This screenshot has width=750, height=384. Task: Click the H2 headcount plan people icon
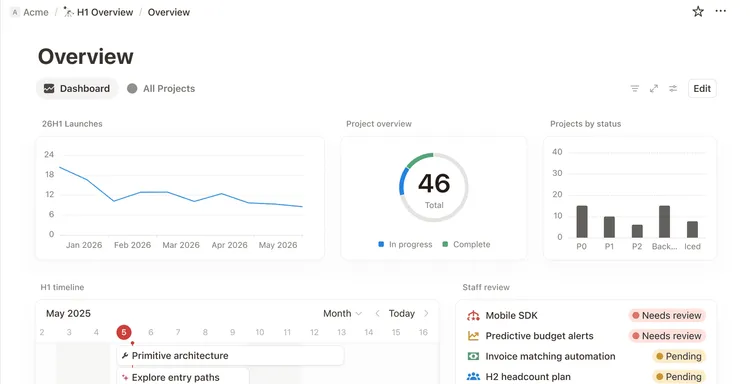[473, 377]
